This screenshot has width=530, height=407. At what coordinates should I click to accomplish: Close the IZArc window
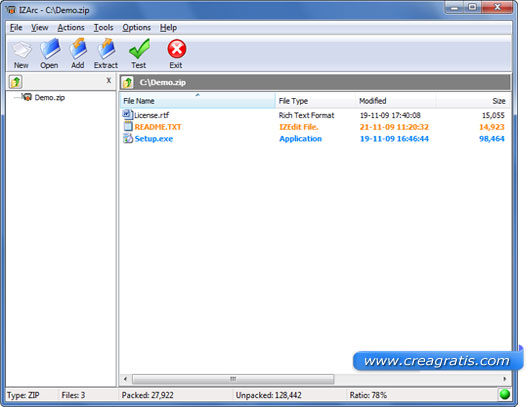(x=497, y=7)
